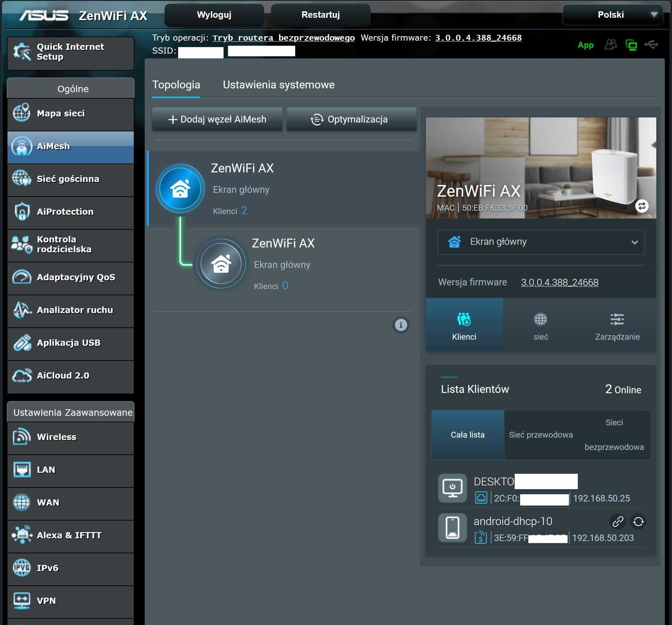
Task: Click the WAN globe icon
Action: (22, 502)
